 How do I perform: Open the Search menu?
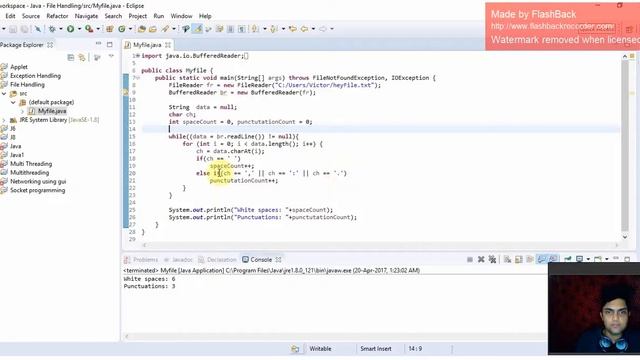coord(113,16)
